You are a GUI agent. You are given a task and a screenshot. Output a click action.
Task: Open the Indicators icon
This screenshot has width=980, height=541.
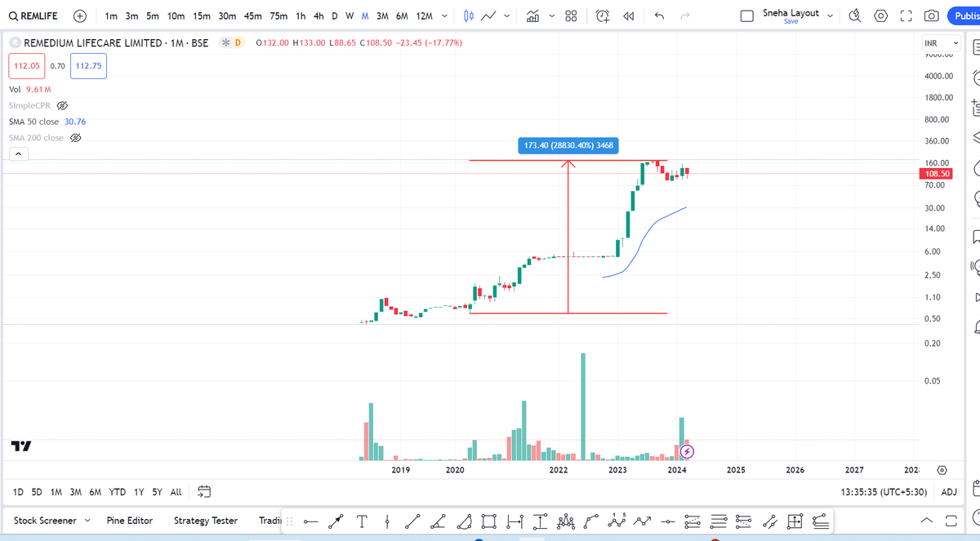point(533,16)
